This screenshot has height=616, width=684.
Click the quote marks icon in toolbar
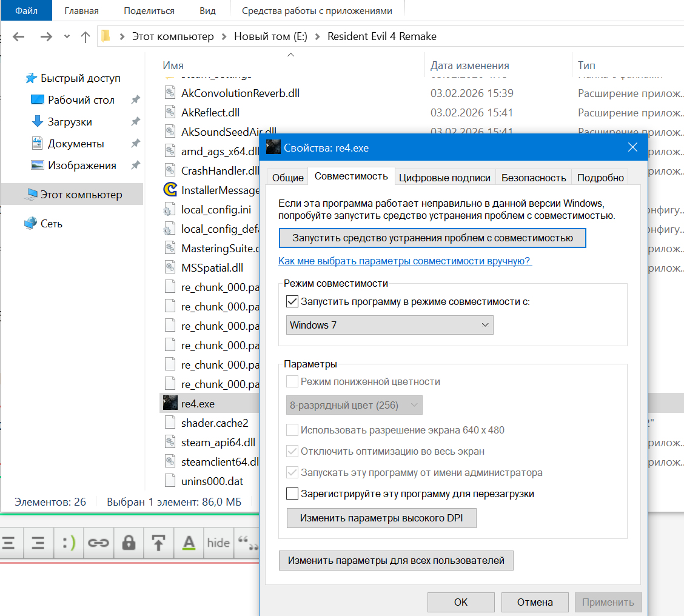pyautogui.click(x=246, y=543)
